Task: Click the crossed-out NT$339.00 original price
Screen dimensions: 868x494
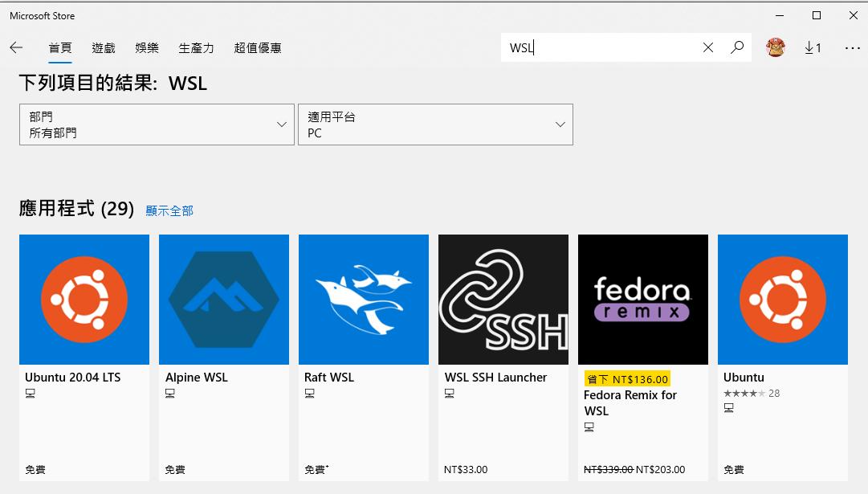Action: (609, 470)
